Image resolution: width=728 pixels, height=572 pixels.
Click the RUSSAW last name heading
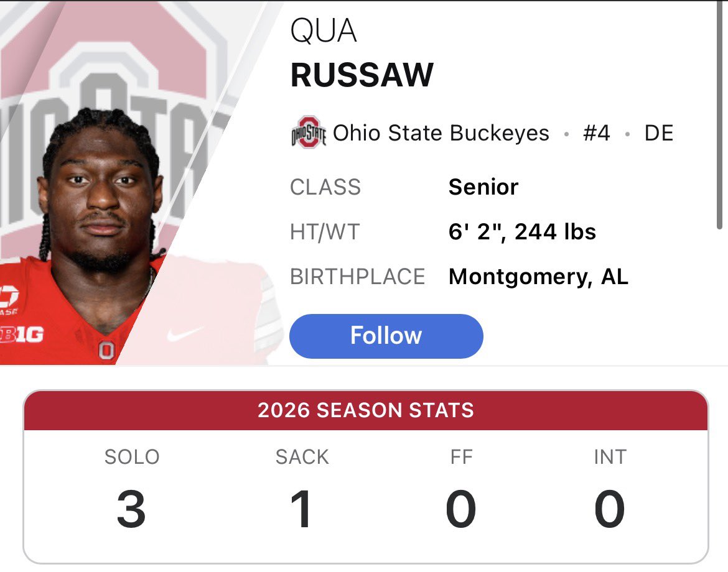362,75
